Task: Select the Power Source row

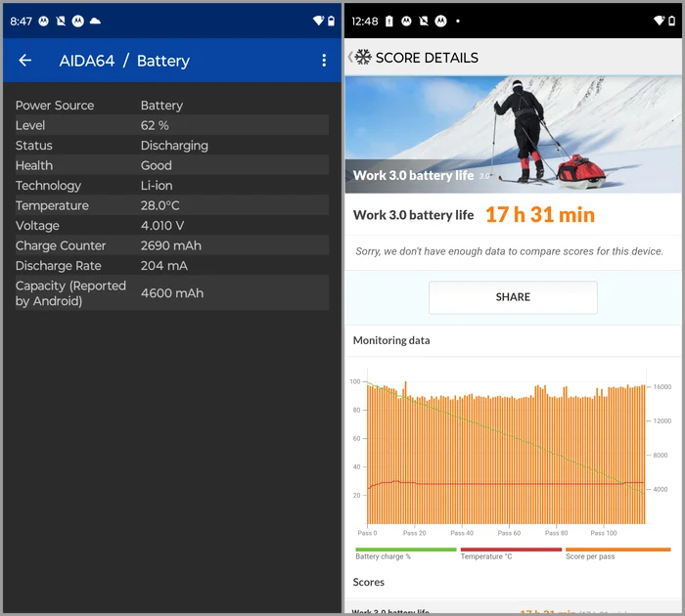Action: 172,106
